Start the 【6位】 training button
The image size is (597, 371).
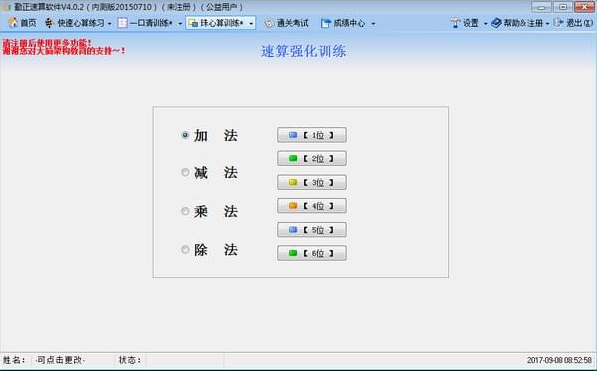pos(312,253)
